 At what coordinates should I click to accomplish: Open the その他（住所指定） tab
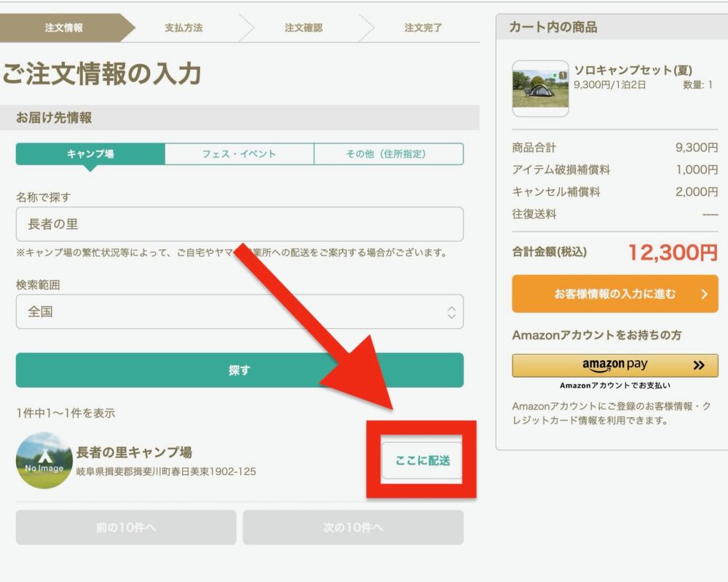[x=388, y=154]
